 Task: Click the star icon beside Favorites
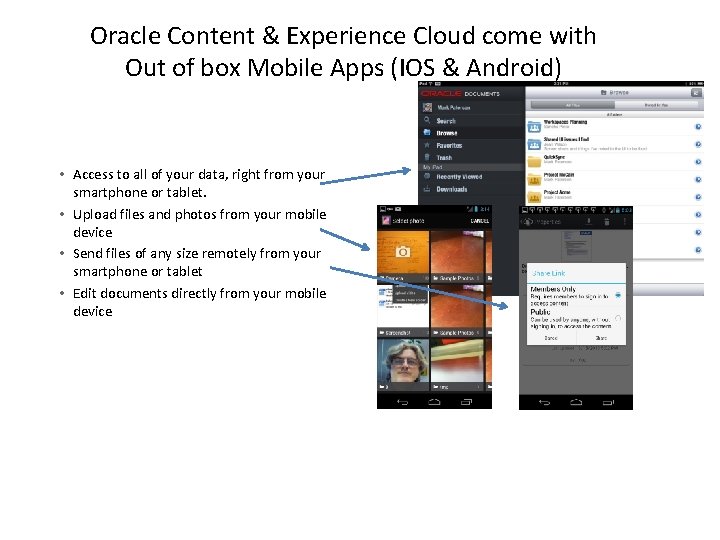click(427, 145)
